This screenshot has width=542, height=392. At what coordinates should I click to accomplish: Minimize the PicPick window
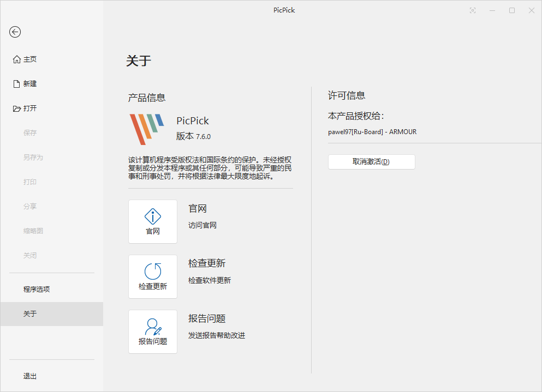tap(492, 10)
